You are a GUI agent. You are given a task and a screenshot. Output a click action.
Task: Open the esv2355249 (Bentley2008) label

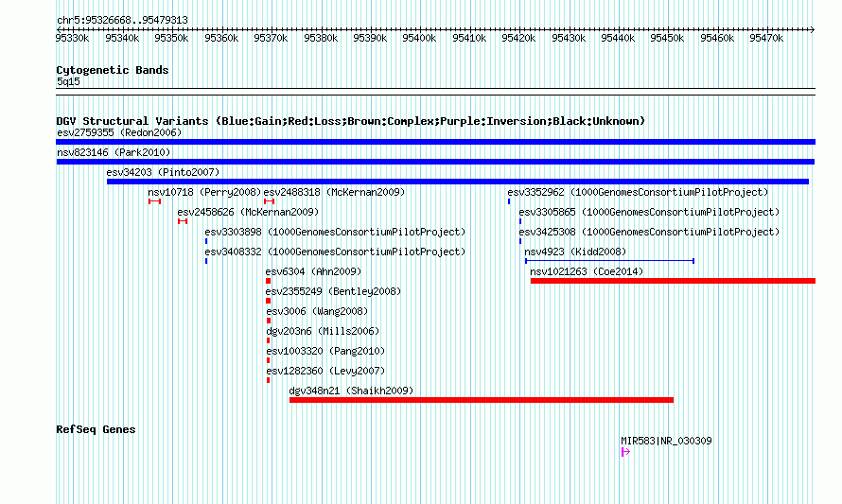(x=333, y=291)
